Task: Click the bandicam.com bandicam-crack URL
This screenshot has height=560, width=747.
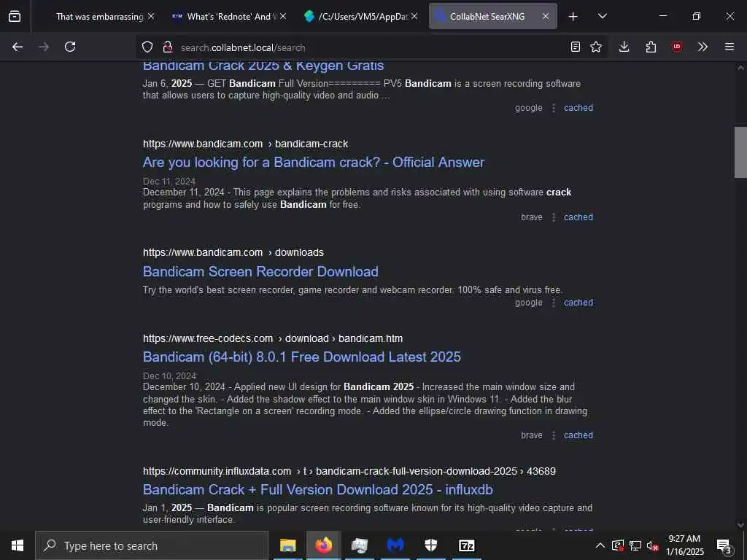Action: (x=245, y=144)
